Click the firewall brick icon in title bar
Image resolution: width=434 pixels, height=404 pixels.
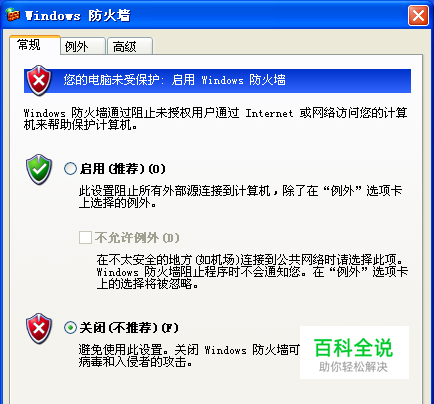coord(13,15)
